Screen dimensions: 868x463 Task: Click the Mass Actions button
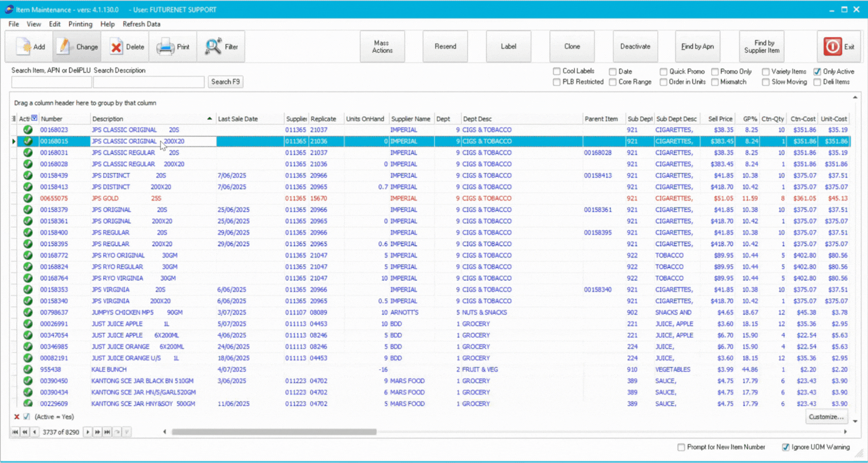pyautogui.click(x=382, y=47)
